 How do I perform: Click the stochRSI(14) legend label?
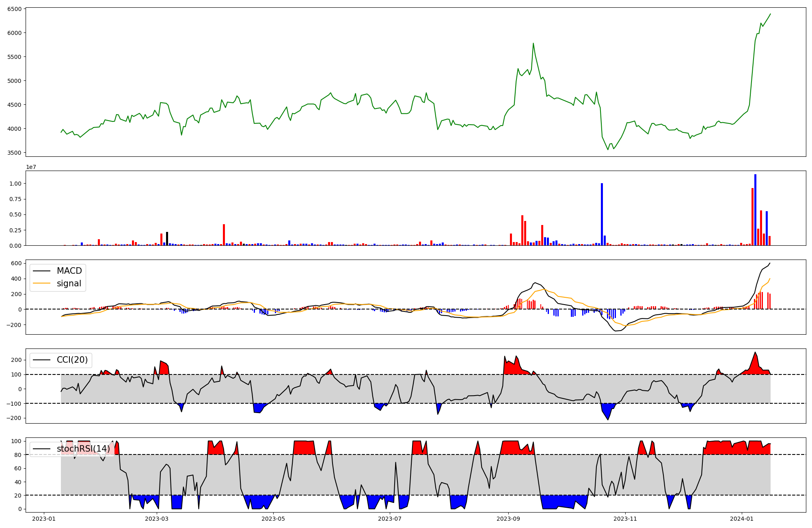click(83, 449)
